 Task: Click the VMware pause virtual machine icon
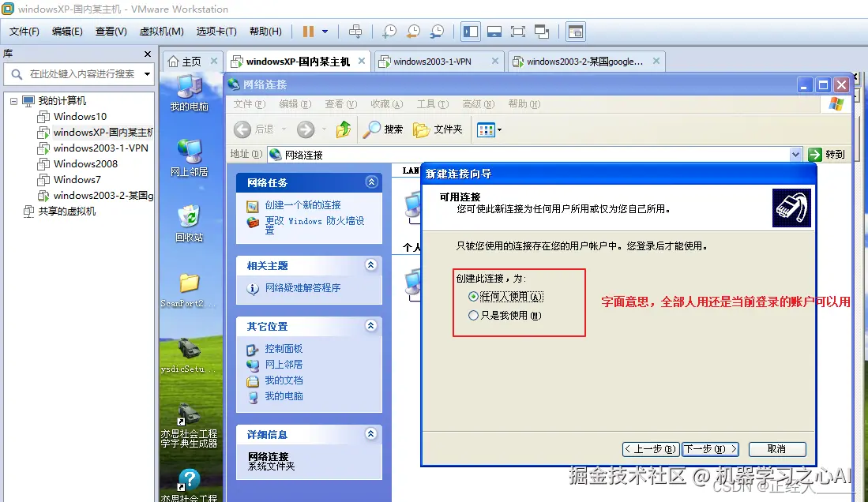tap(308, 32)
